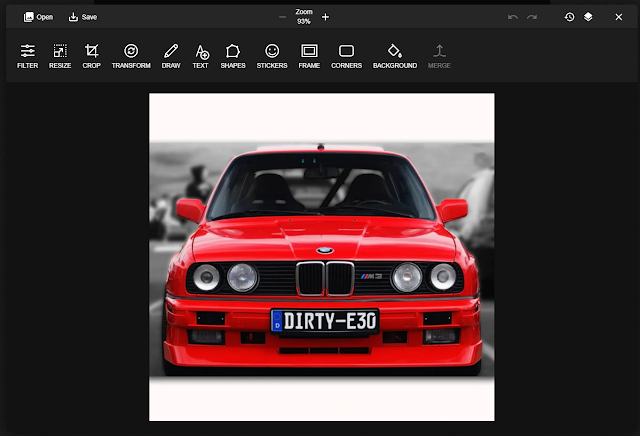Open the Filter tool

point(28,56)
